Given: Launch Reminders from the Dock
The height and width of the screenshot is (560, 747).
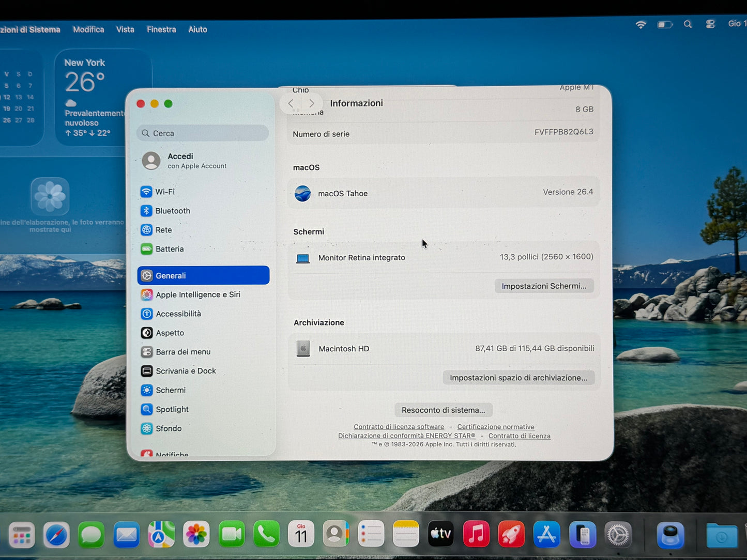Looking at the screenshot, I should 371,534.
